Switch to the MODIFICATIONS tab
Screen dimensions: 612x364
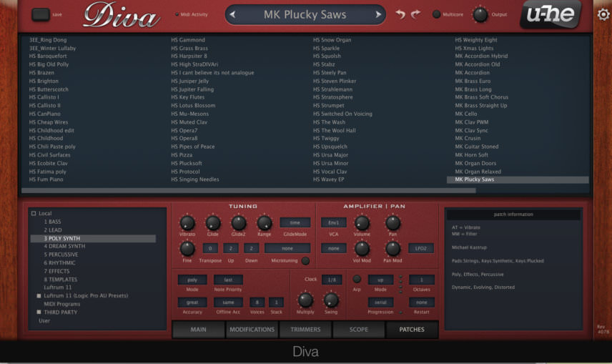252,330
